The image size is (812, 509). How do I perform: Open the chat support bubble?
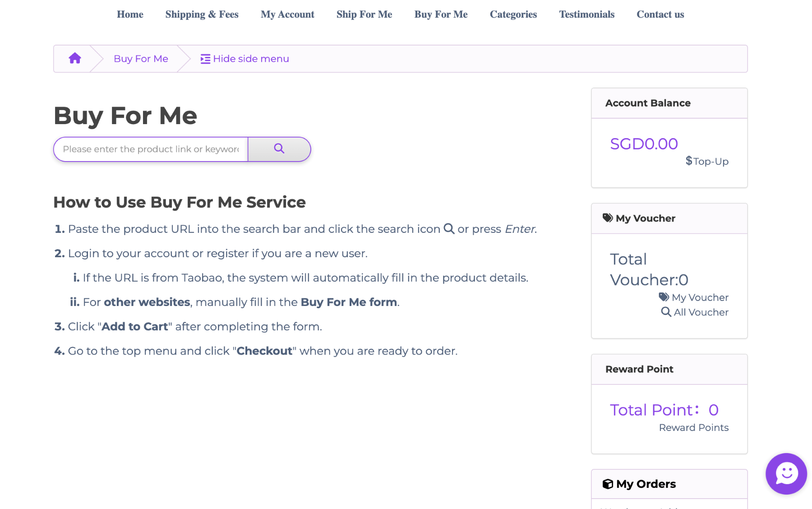(786, 473)
